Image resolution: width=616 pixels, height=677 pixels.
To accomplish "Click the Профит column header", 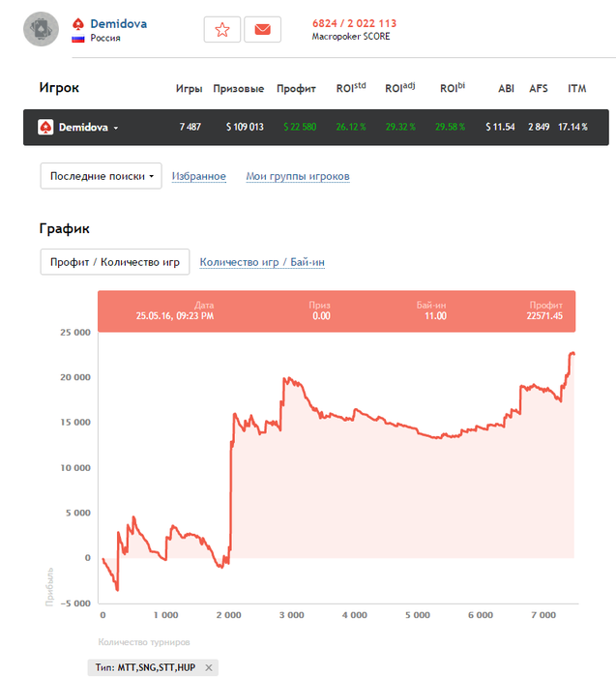I will 296,89.
